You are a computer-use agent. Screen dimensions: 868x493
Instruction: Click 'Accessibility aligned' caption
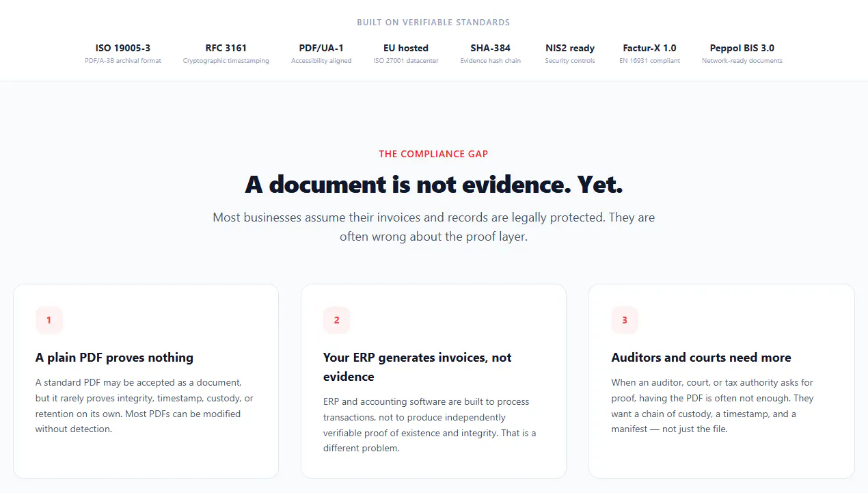(x=321, y=61)
